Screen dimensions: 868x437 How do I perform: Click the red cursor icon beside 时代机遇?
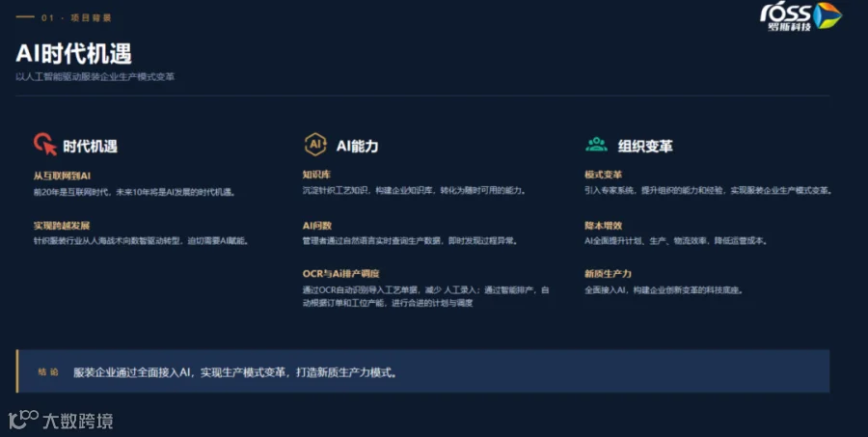coord(45,144)
